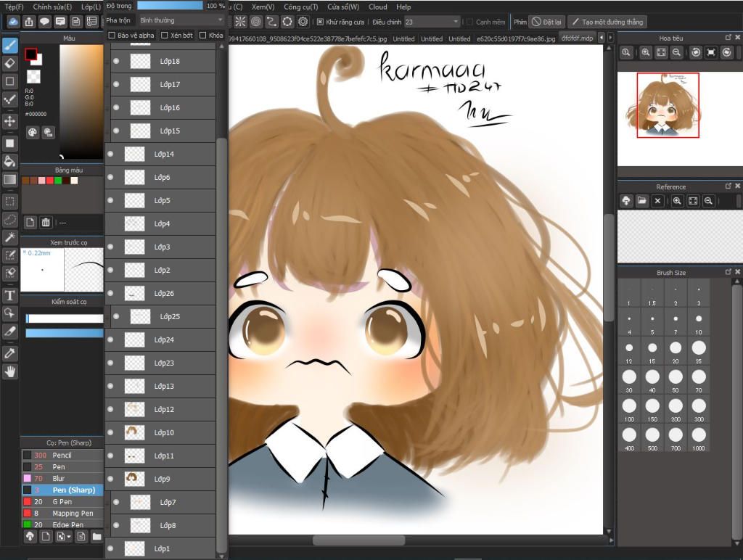Hide layer Lớp10
743x560 pixels.
tap(110, 432)
